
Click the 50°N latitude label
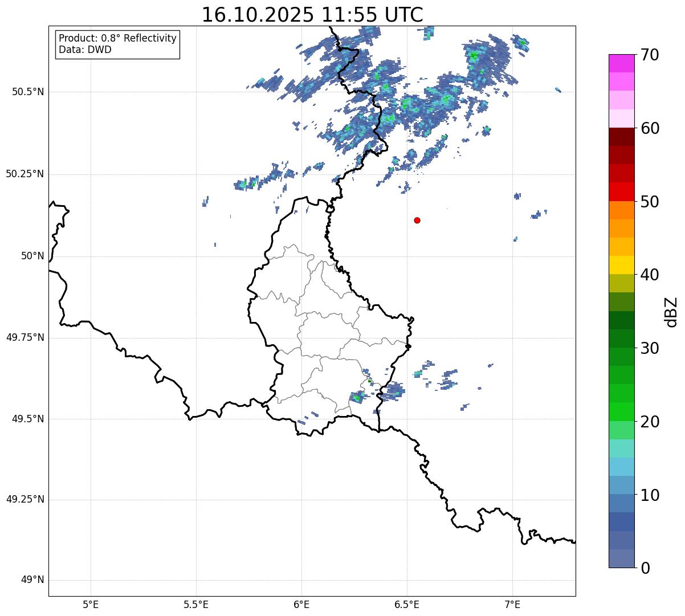[x=32, y=256]
